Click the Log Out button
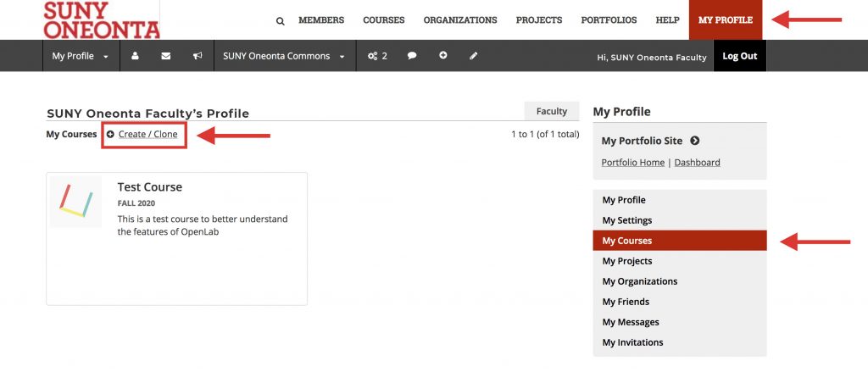Viewport: 868px width, 372px height. 739,56
